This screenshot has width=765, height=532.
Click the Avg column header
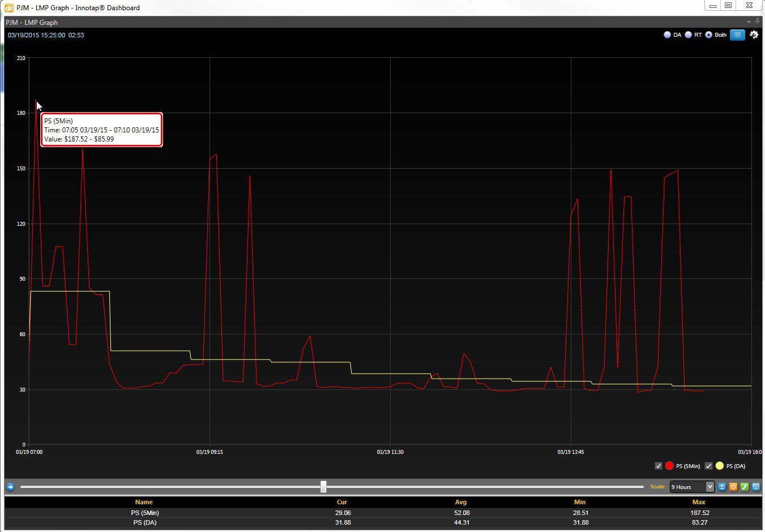coord(461,502)
